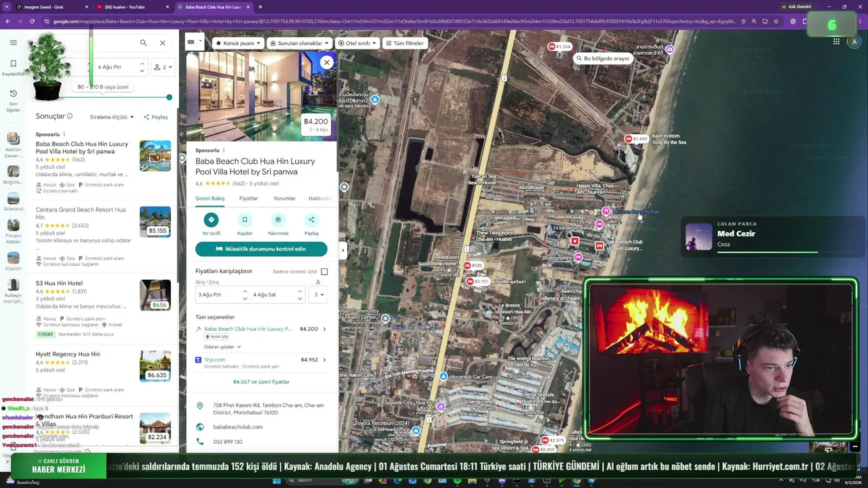Click the Yol tarifi directions icon

[211, 220]
